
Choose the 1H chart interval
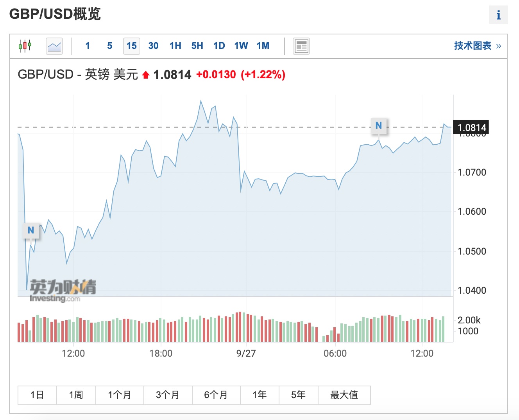pyautogui.click(x=175, y=46)
